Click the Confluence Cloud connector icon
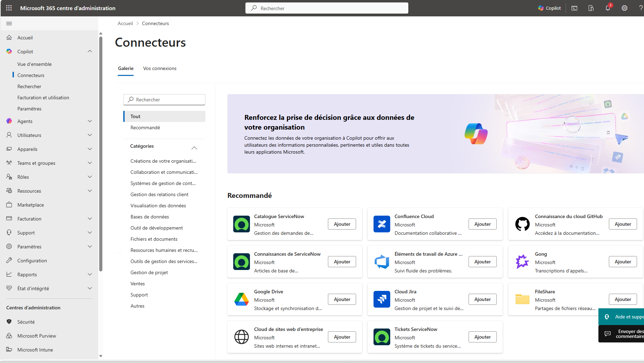The width and height of the screenshot is (644, 363). tap(382, 224)
